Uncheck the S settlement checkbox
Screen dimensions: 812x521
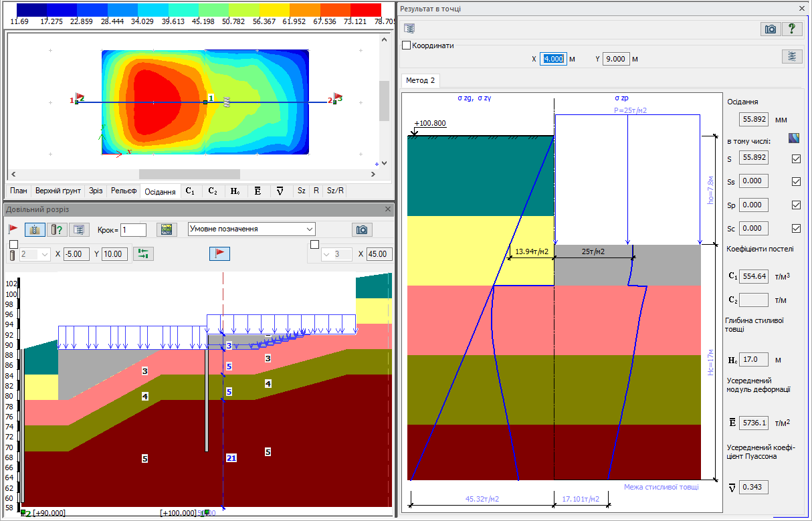[x=795, y=159]
